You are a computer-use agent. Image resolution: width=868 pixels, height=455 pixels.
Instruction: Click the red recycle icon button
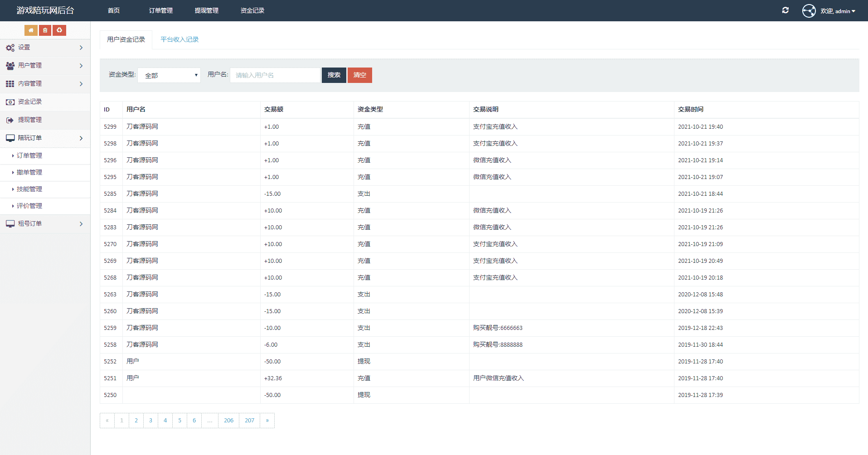click(x=59, y=30)
